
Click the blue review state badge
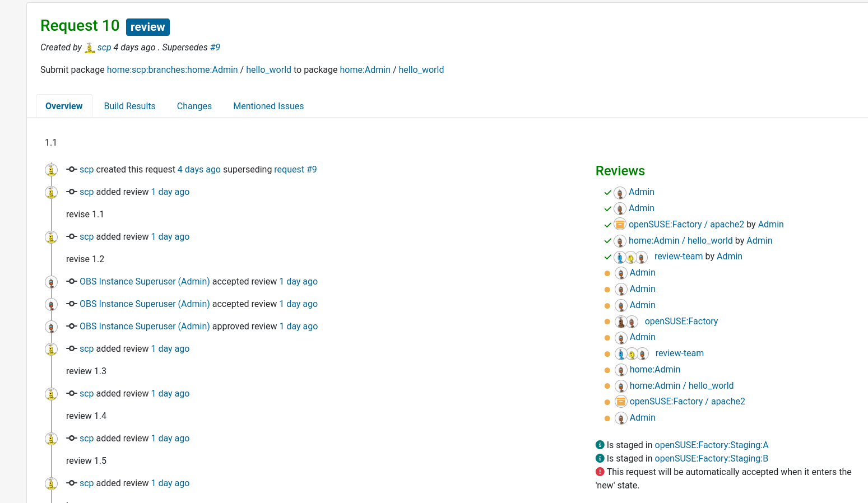tap(147, 26)
